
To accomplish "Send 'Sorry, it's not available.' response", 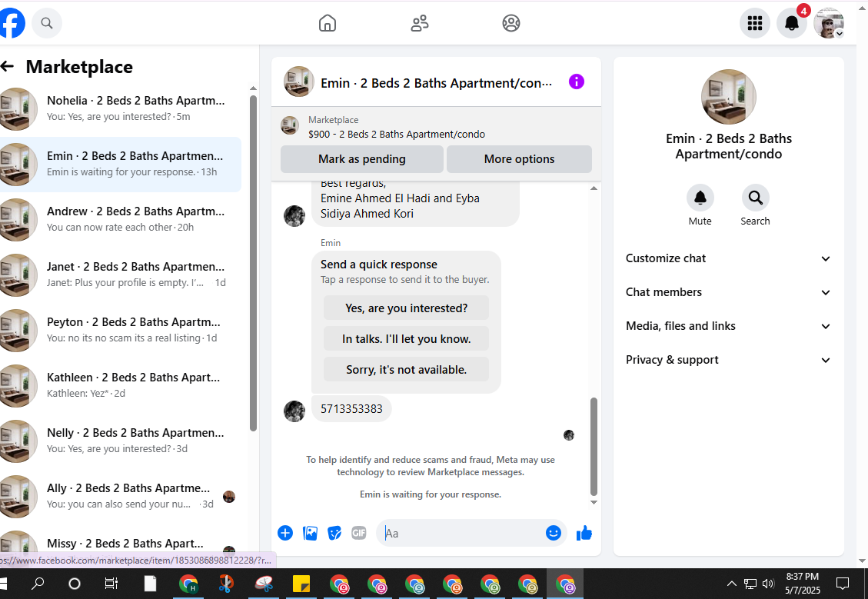I will [x=406, y=370].
